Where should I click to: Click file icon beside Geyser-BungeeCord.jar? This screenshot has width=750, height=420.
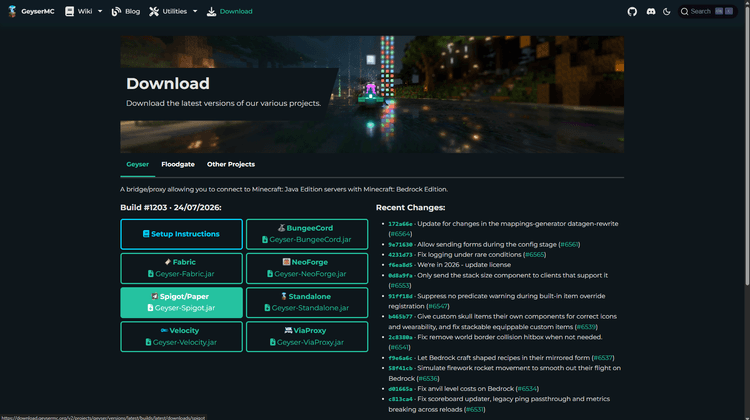tap(265, 240)
